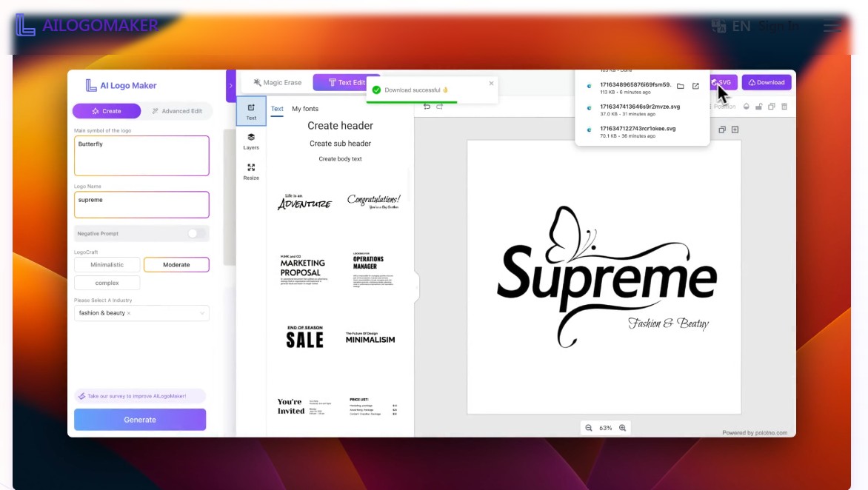Open the hamburger menu at top right
This screenshot has width=868, height=490.
click(832, 27)
